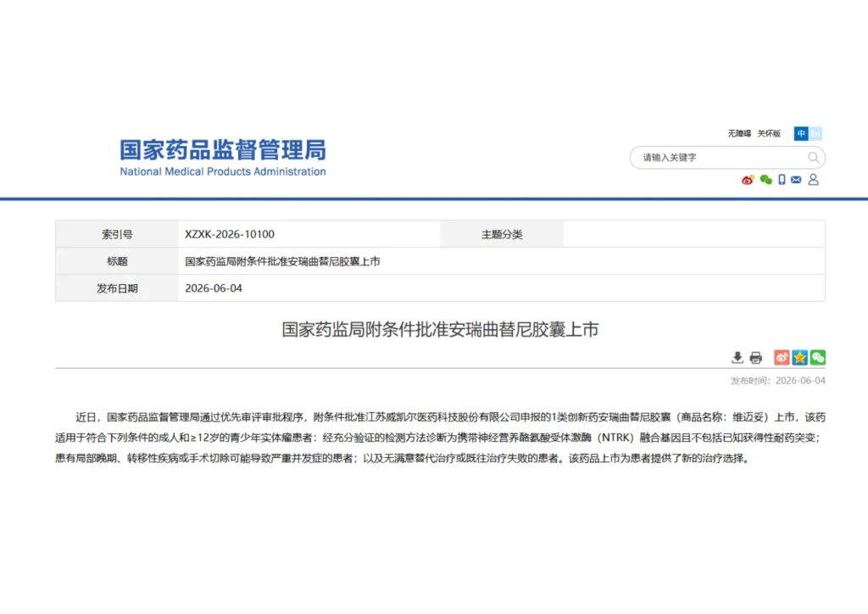
Task: Open the user account icon
Action: click(x=813, y=180)
